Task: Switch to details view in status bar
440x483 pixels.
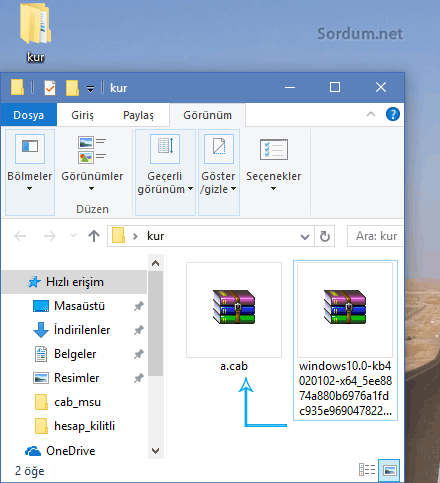Action: pos(367,470)
